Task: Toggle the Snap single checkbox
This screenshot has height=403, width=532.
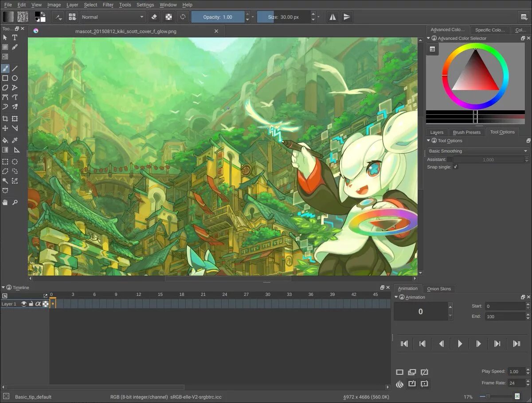Action: coord(455,167)
